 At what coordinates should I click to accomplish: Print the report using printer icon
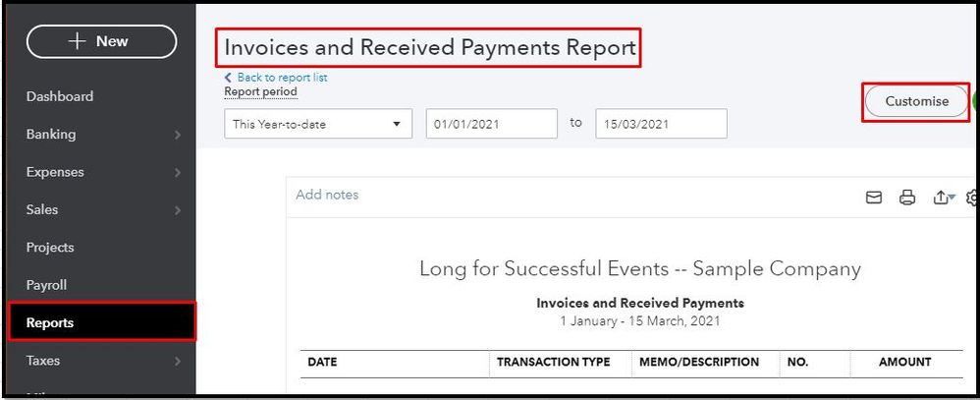(x=907, y=198)
